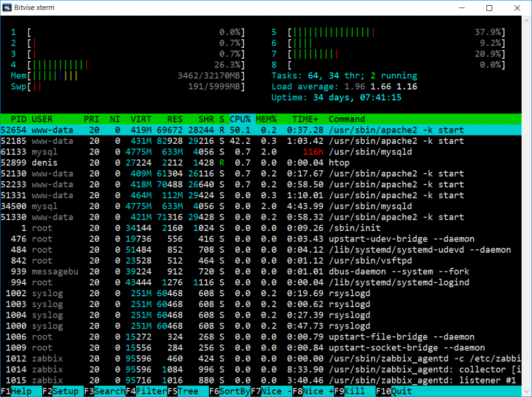The width and height of the screenshot is (532, 397).
Task: Select rsyslogd process with PID 1002
Action: [x=261, y=293]
